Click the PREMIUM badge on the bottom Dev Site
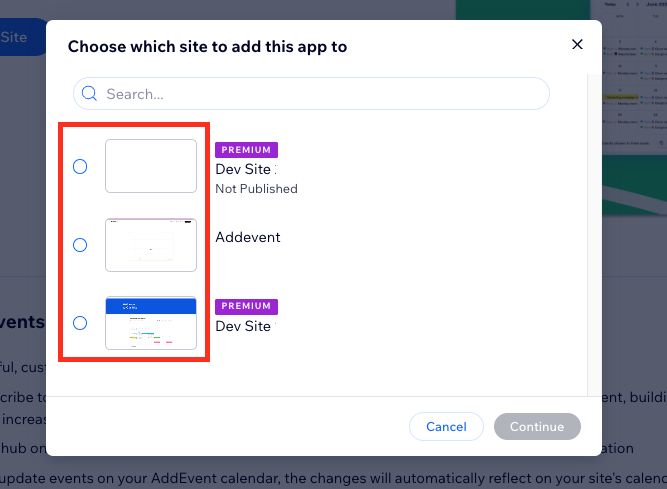667x489 pixels. tap(246, 306)
